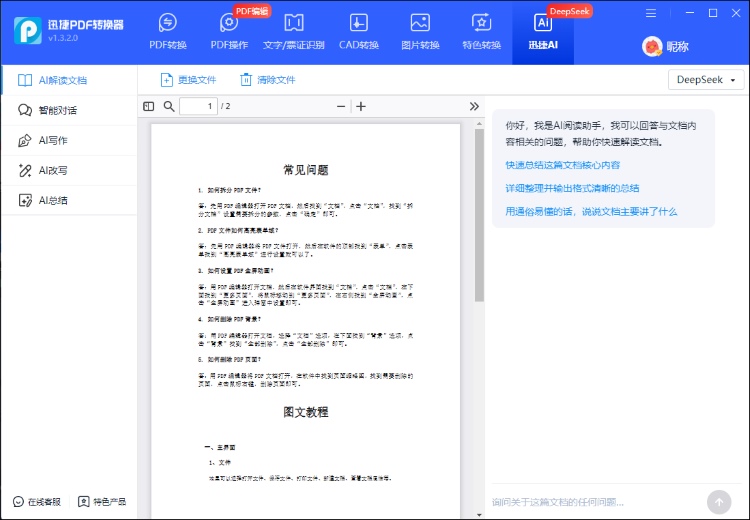Toggle the PDF viewer sidebar panel icon

[149, 106]
